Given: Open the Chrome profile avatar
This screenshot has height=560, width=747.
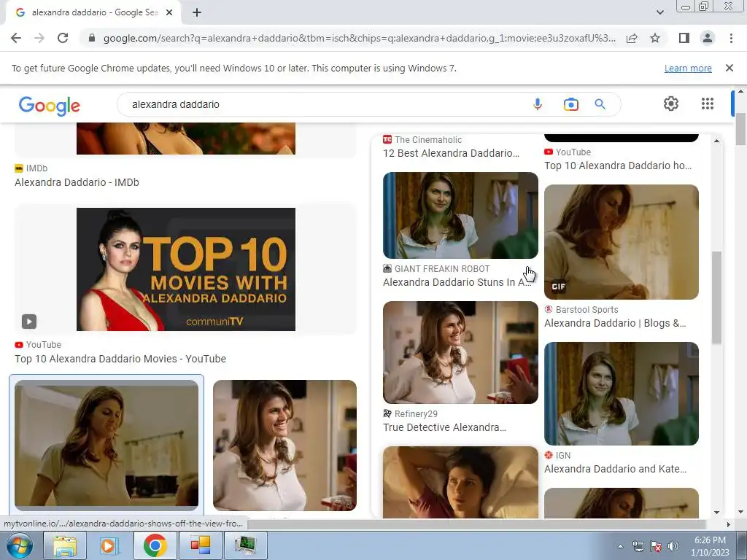Looking at the screenshot, I should point(708,38).
